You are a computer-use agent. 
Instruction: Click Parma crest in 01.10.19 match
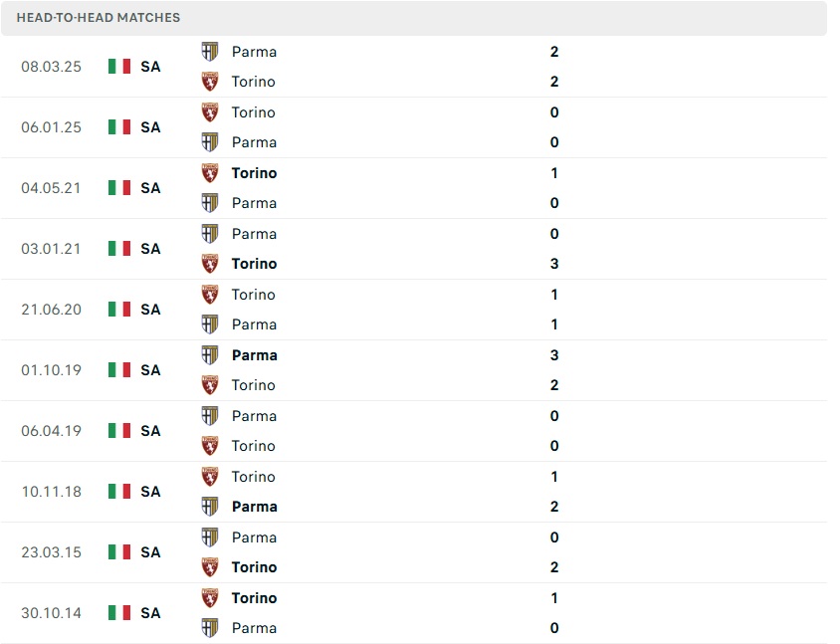click(210, 355)
